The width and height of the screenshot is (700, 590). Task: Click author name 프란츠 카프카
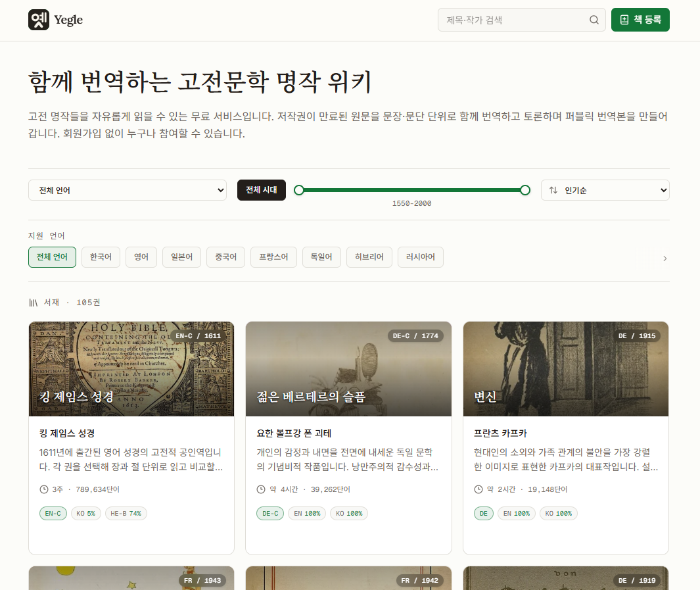(x=500, y=433)
